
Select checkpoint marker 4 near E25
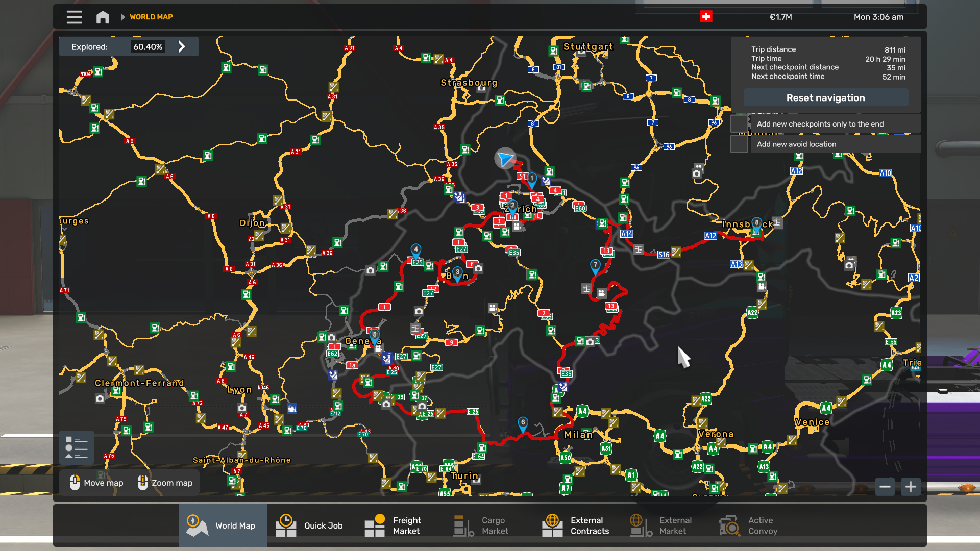pyautogui.click(x=416, y=250)
